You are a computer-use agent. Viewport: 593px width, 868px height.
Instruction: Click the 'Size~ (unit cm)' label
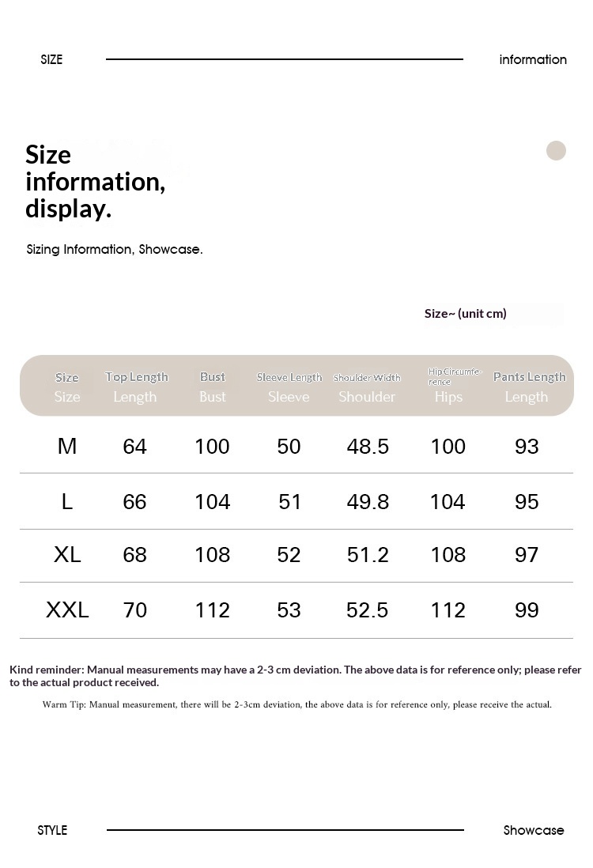pyautogui.click(x=465, y=313)
